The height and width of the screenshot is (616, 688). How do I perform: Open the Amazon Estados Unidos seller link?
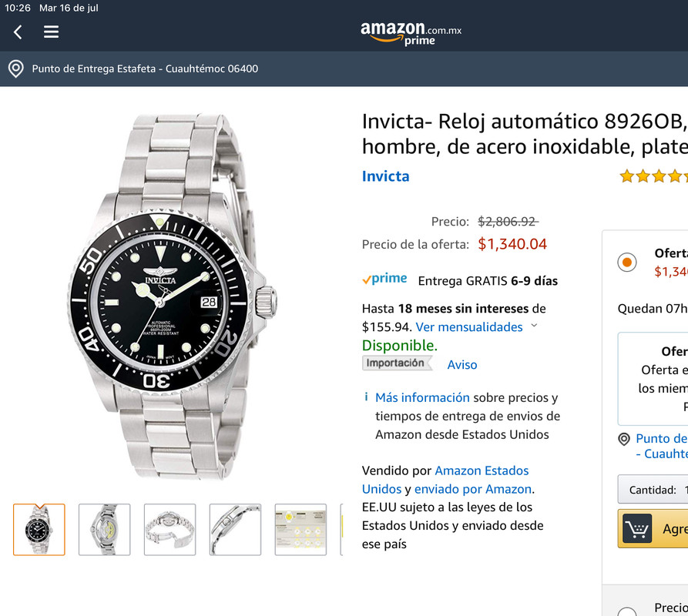pyautogui.click(x=445, y=480)
